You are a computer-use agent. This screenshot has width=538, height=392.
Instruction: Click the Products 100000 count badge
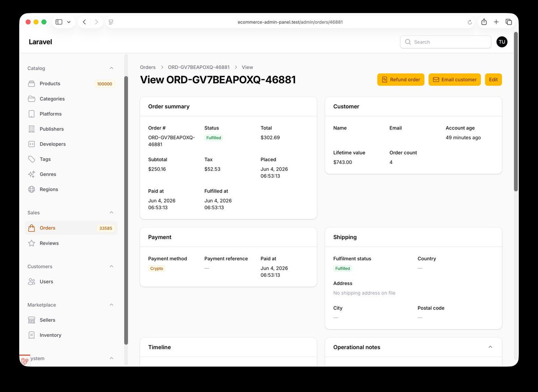click(x=104, y=84)
